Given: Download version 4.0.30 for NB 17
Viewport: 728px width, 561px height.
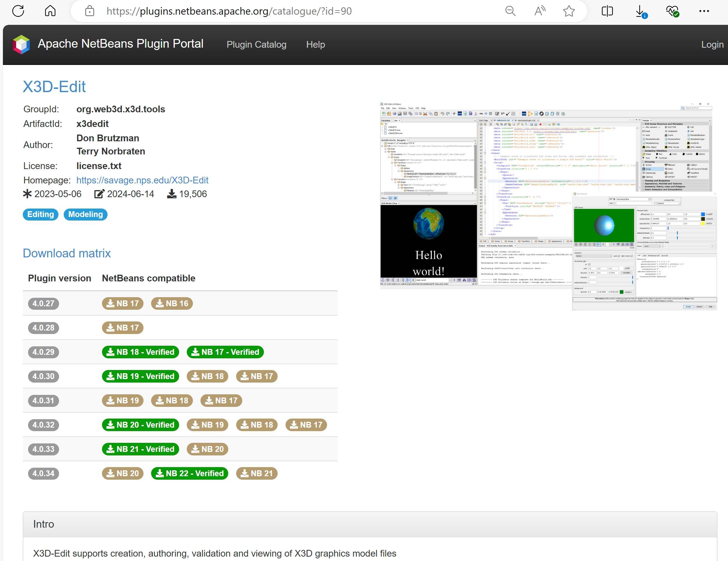Looking at the screenshot, I should tap(257, 376).
